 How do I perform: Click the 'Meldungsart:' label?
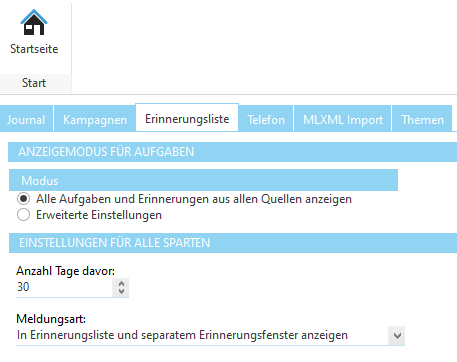(51, 319)
